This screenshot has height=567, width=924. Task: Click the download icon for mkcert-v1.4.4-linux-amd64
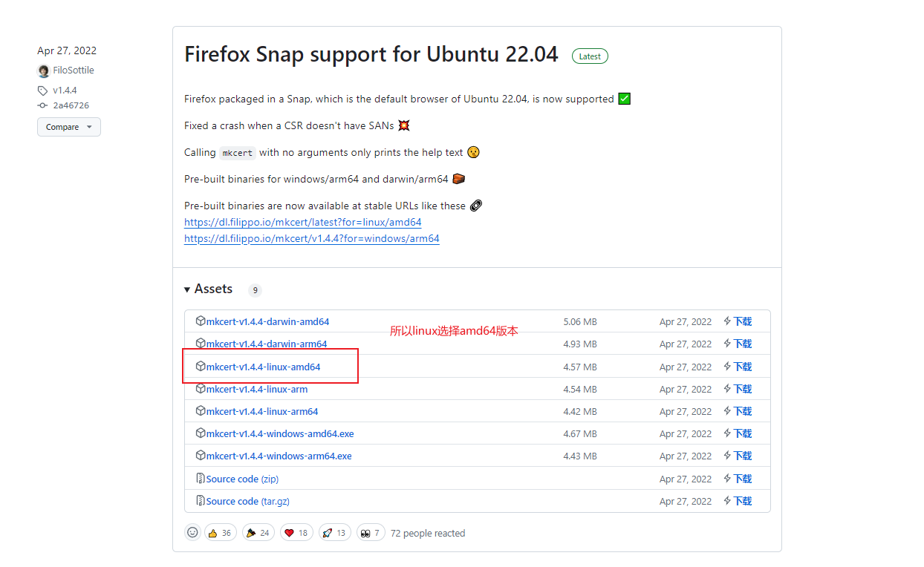[728, 367]
